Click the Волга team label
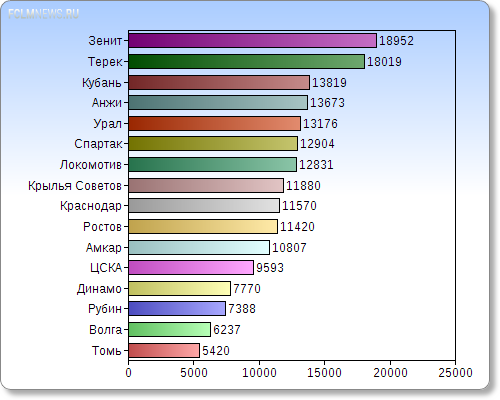The width and height of the screenshot is (500, 400). [106, 330]
